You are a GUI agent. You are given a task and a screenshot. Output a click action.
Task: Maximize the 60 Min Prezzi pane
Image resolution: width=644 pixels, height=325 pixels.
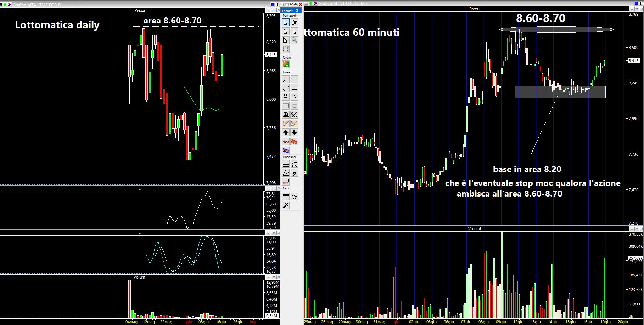point(637,9)
